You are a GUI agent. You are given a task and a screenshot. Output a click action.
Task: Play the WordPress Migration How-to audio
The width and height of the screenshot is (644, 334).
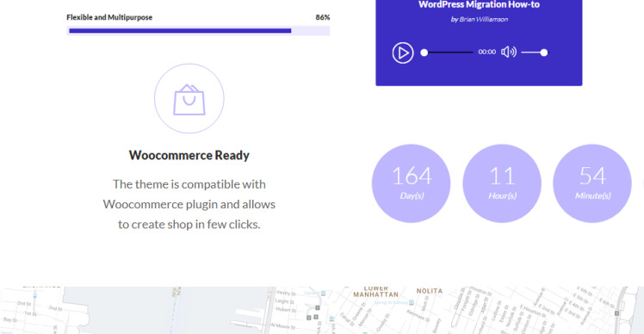pos(403,53)
